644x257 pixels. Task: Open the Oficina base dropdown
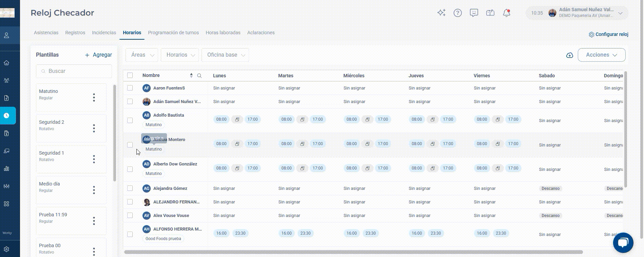(225, 55)
